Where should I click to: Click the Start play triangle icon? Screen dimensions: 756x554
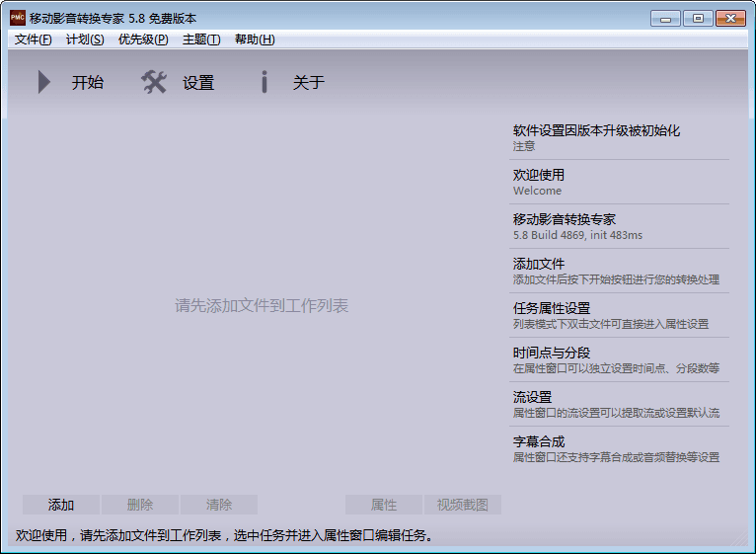(43, 82)
